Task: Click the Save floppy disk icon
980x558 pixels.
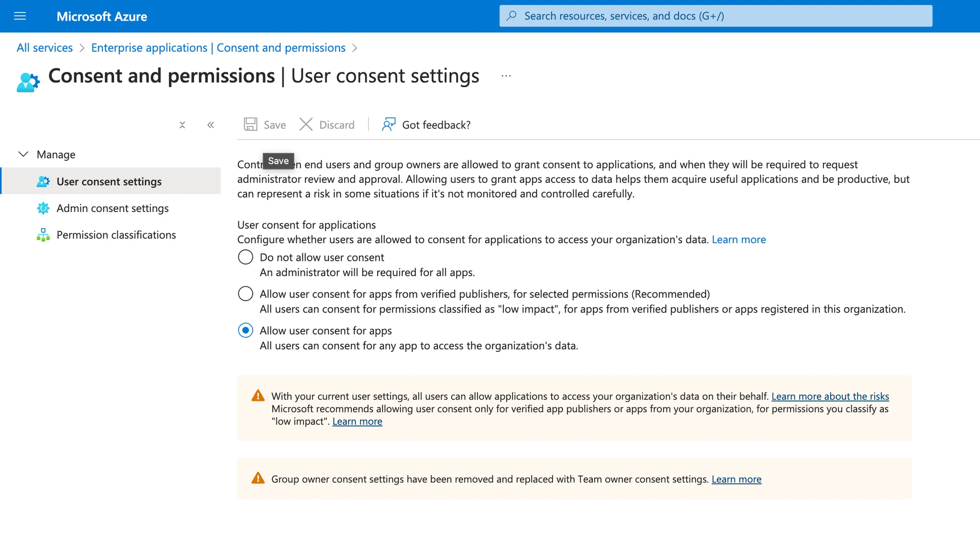Action: (251, 124)
